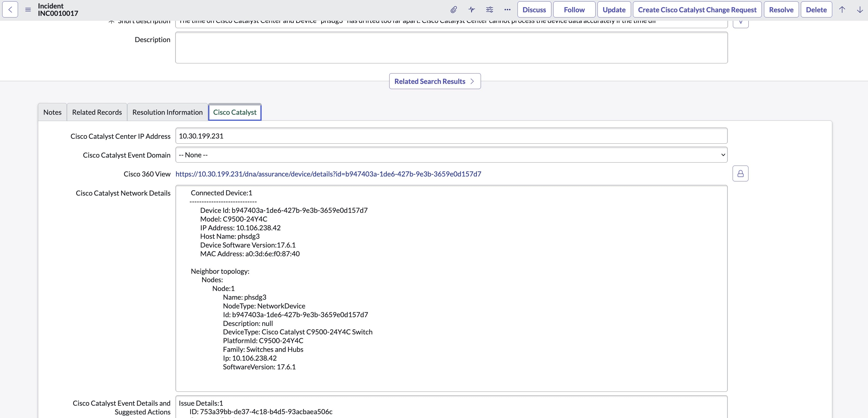Screen dimensions: 868x418
Task: Open the hamburger context menu icon
Action: [28, 10]
